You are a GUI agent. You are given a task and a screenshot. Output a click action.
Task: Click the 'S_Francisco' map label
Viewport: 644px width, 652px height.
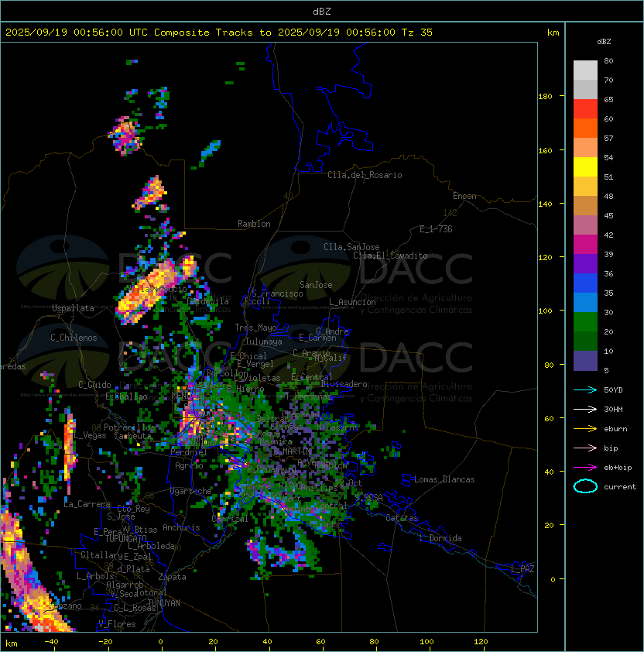coord(277,293)
